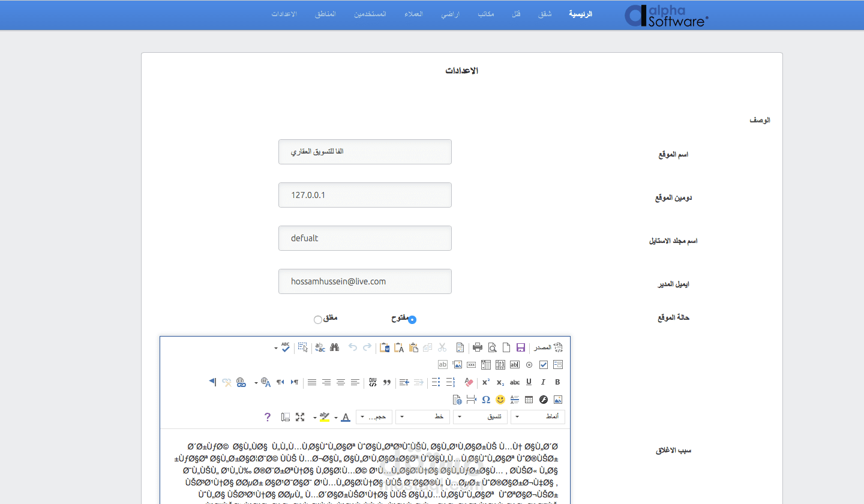
Task: Click the Justify alignment icon
Action: click(312, 382)
